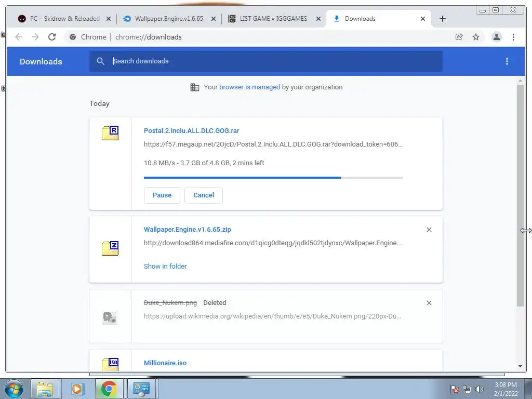
Task: Click the page scrollbar up arrow
Action: click(520, 81)
